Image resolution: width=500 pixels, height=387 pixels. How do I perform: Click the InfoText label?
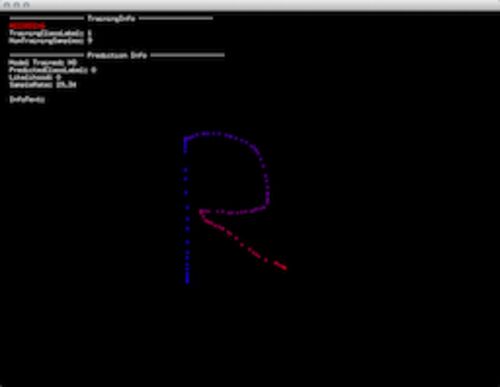click(x=27, y=99)
